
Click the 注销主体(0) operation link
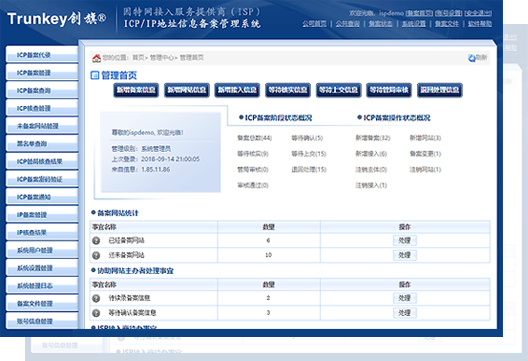pyautogui.click(x=371, y=169)
